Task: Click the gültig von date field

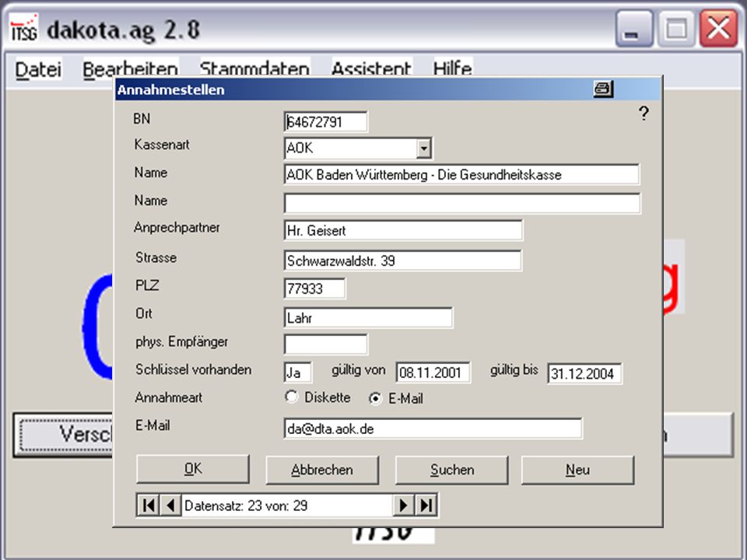Action: [433, 373]
